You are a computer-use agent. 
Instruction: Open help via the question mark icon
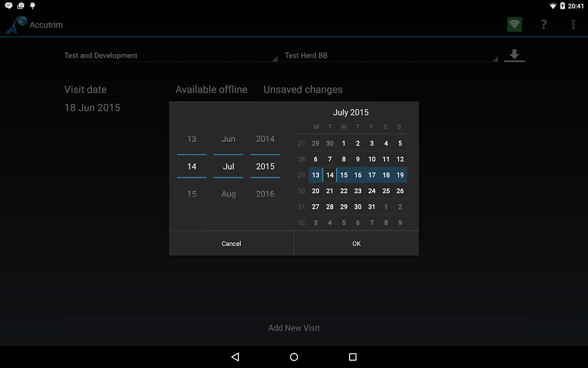tap(543, 24)
